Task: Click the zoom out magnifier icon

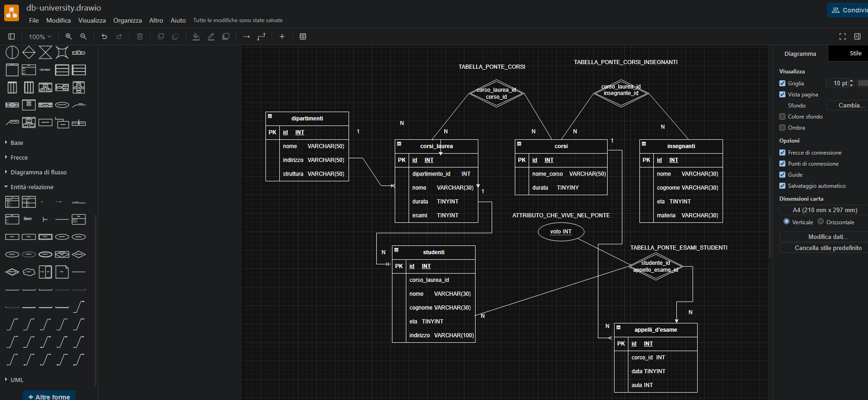Action: 84,36
